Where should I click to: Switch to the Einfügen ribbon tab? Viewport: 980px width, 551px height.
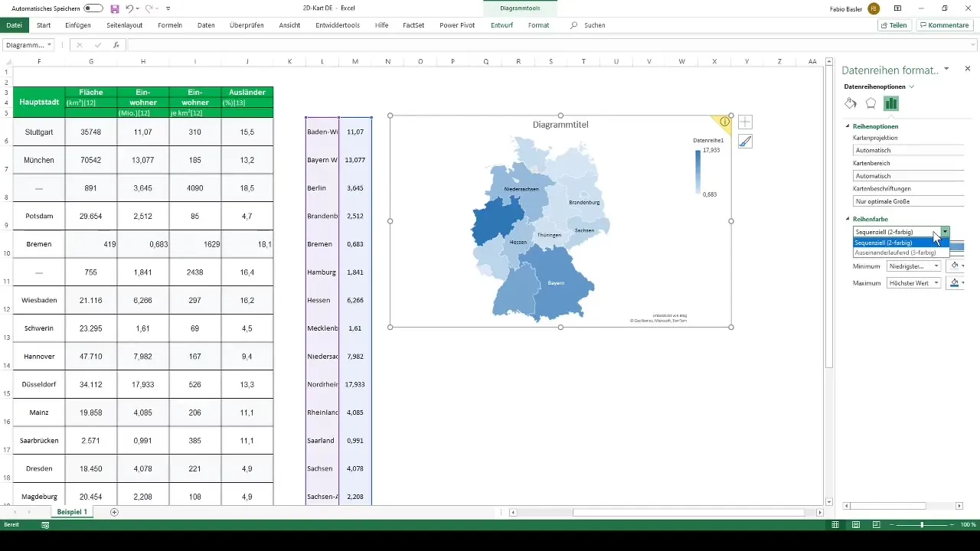coord(78,25)
